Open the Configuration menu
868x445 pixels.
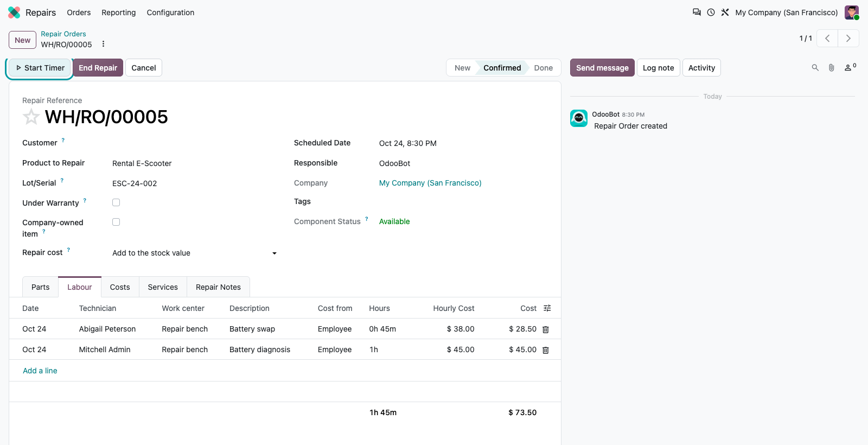pos(170,12)
